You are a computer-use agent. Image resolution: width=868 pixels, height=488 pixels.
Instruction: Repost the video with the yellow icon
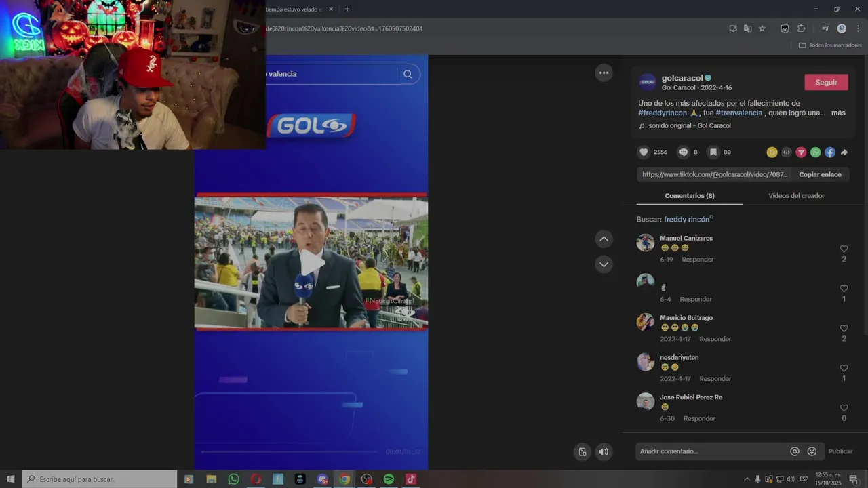[x=772, y=152]
